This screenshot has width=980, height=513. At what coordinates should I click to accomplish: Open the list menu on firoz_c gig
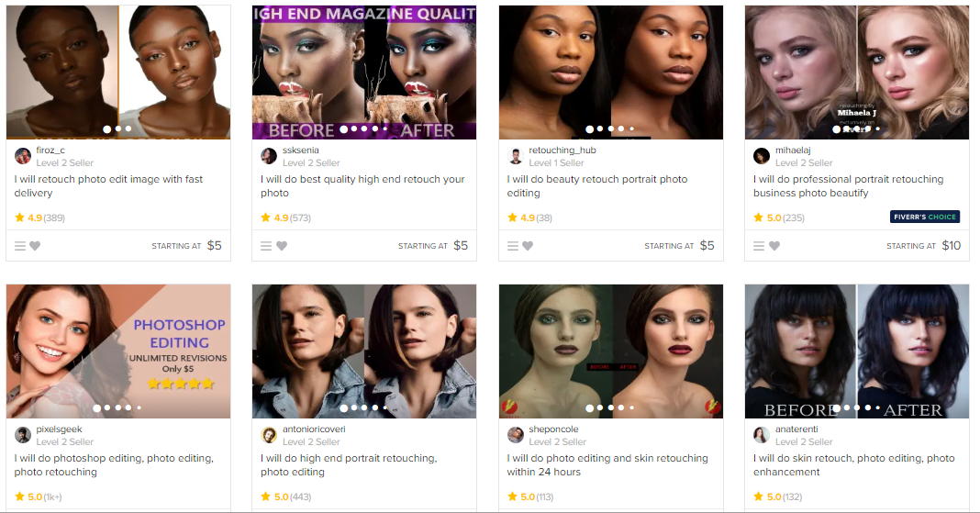point(20,246)
